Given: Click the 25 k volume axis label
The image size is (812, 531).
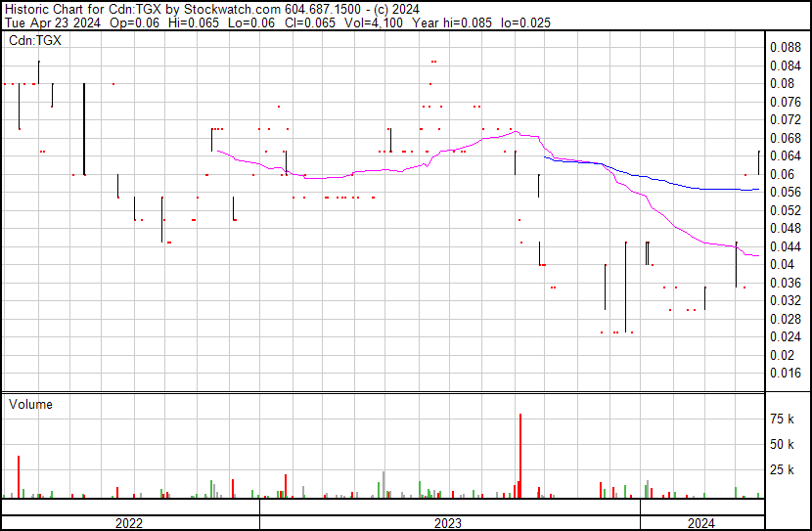Looking at the screenshot, I should tap(783, 470).
